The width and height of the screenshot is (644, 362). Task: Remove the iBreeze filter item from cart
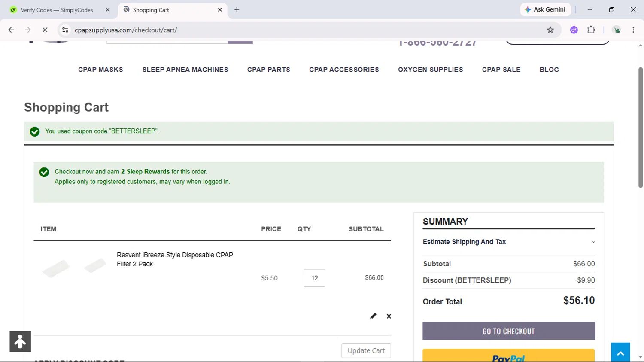[389, 316]
